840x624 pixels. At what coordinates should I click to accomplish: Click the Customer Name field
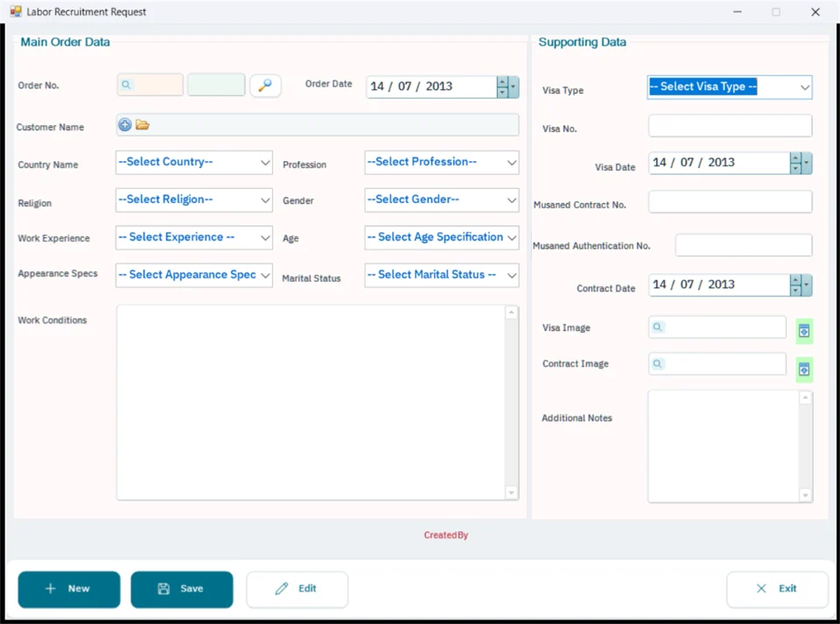point(318,125)
